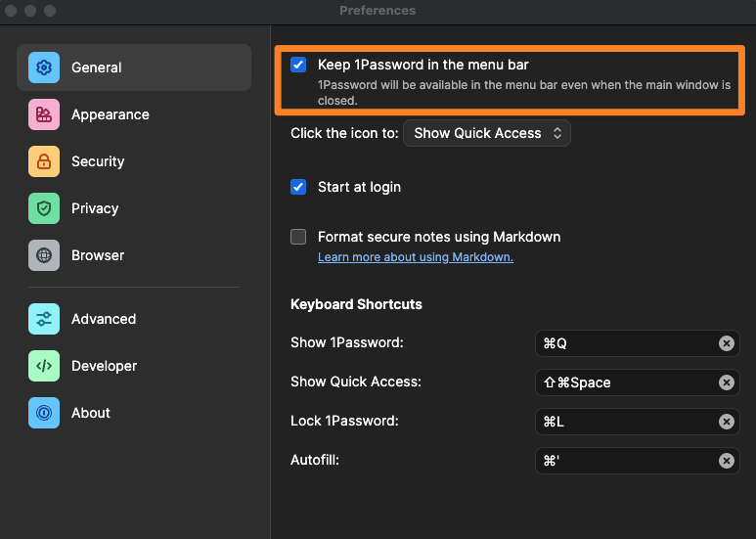
Task: Clear the Show Quick Access shortcut
Action: 726,382
